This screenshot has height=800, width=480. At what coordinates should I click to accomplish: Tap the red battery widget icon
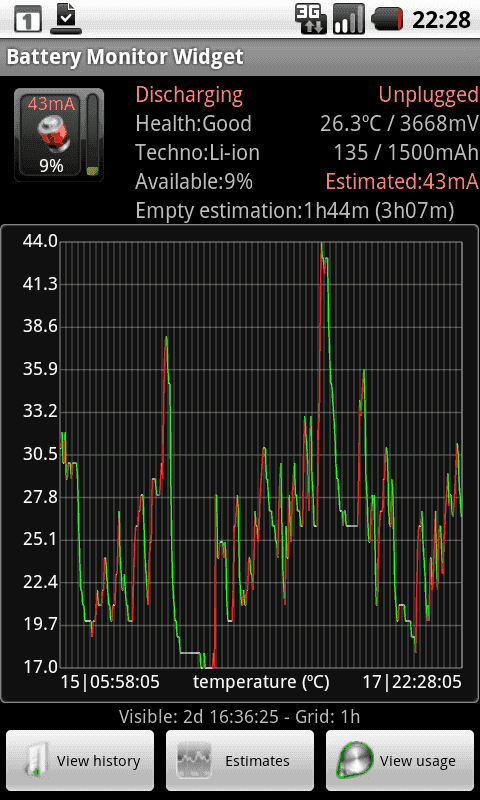click(51, 135)
